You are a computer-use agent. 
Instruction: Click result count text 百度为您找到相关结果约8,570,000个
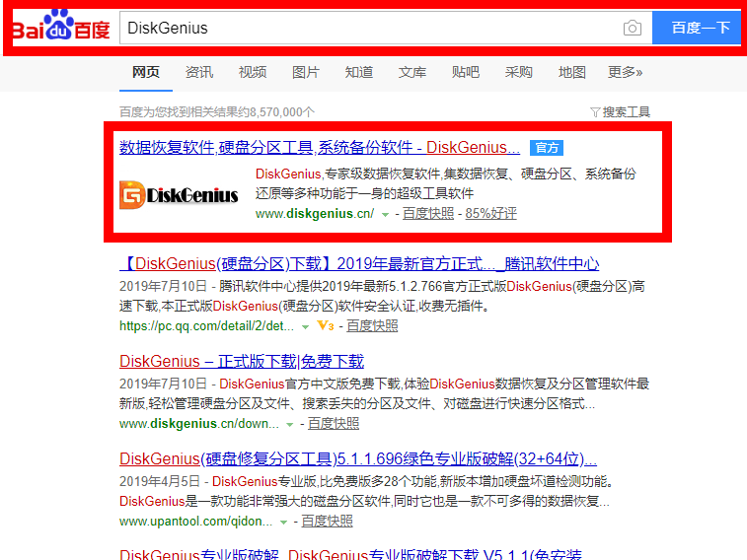[x=217, y=112]
